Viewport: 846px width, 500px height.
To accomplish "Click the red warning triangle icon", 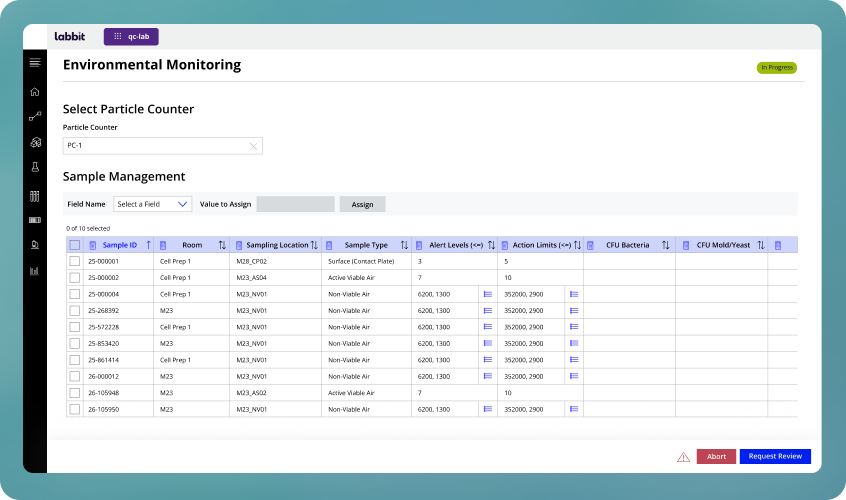I will pos(683,457).
